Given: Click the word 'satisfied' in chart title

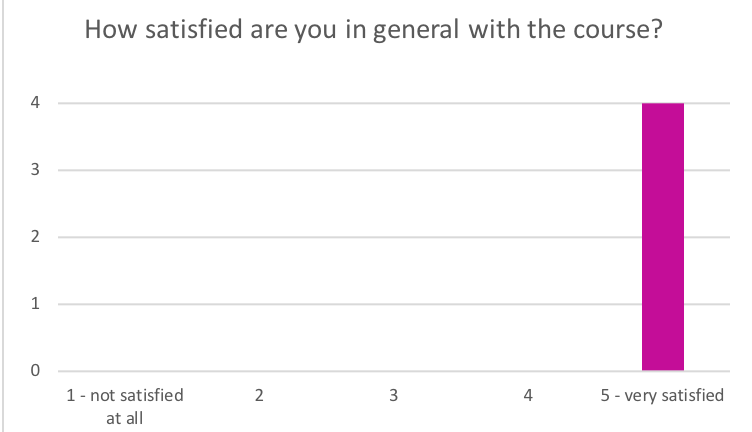Looking at the screenshot, I should pyautogui.click(x=194, y=30).
